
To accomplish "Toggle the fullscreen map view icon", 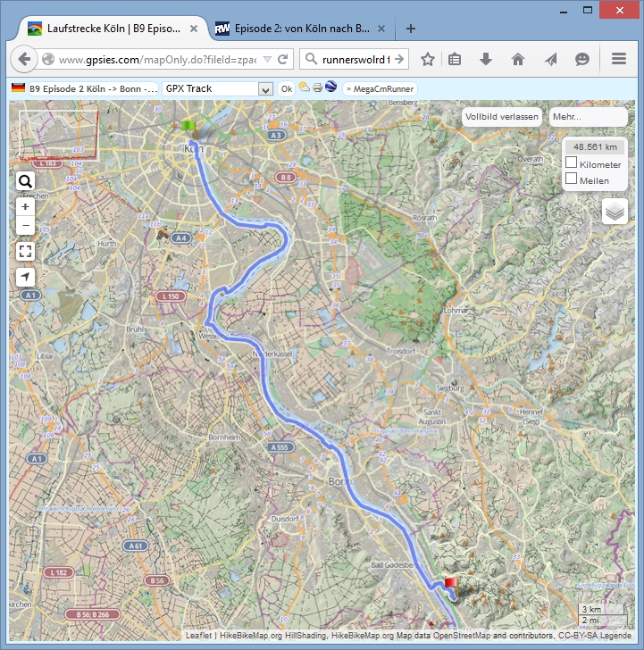I will (25, 251).
